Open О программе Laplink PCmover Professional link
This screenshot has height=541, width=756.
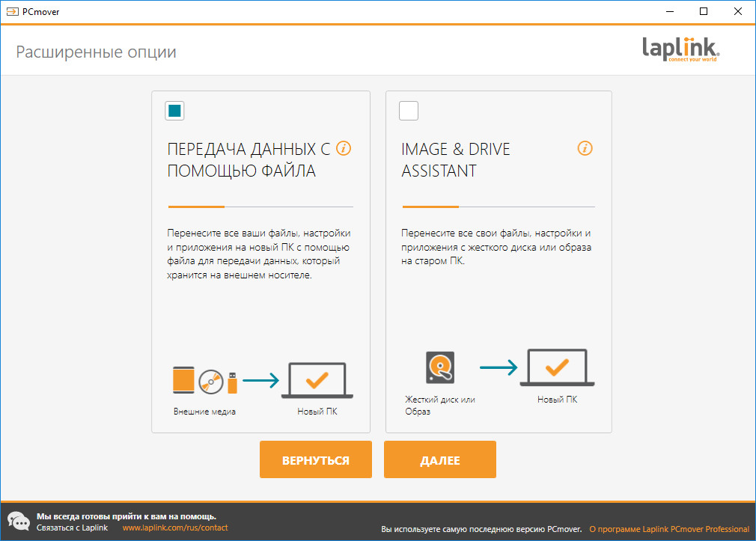[x=668, y=529]
